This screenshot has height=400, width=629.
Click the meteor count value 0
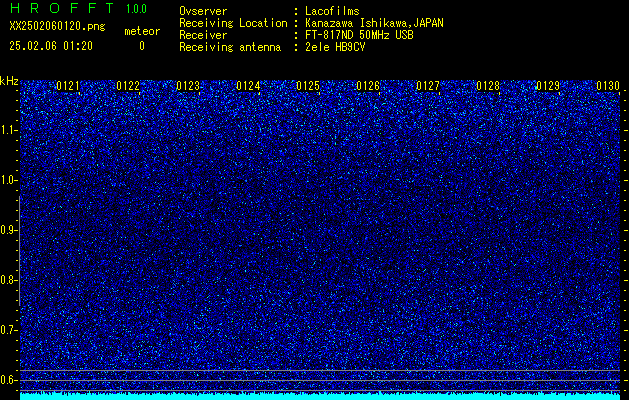point(142,46)
